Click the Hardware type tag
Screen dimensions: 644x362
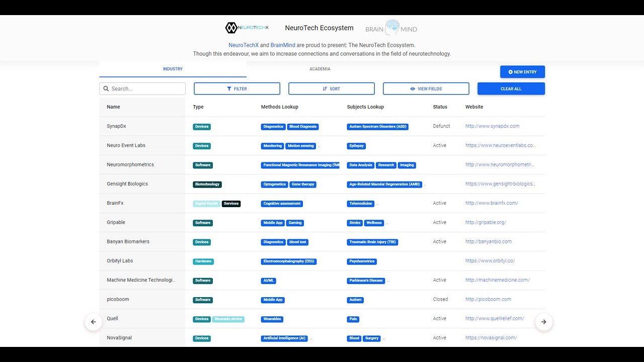(x=203, y=261)
